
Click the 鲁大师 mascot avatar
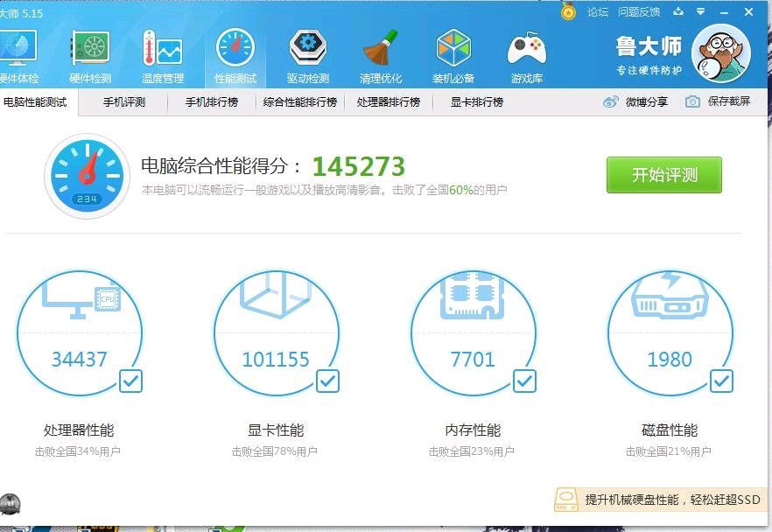pos(721,53)
